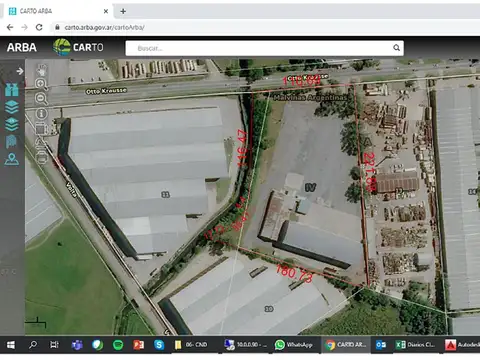Click the browser address bar URL

104,27
